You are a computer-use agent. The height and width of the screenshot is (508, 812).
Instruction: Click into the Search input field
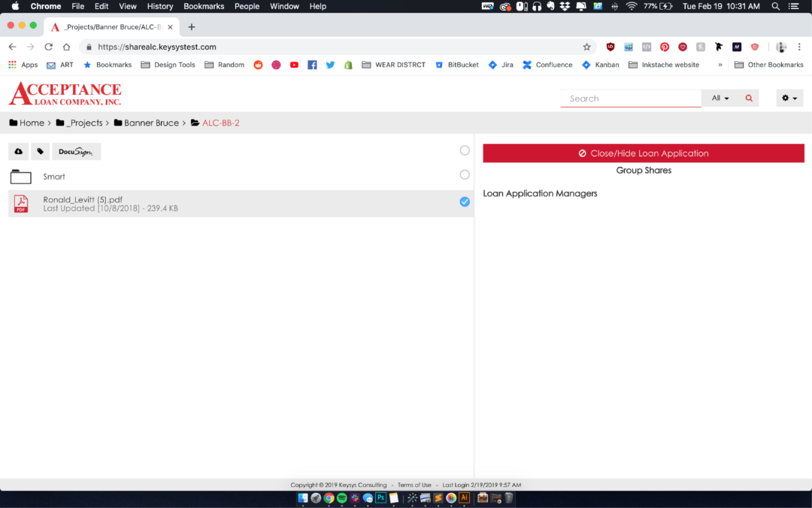click(x=630, y=99)
